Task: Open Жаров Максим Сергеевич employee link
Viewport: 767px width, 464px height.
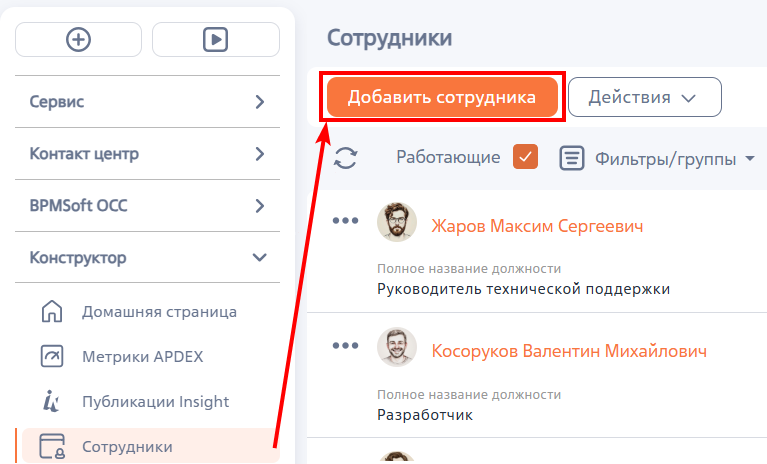Action: coord(537,226)
